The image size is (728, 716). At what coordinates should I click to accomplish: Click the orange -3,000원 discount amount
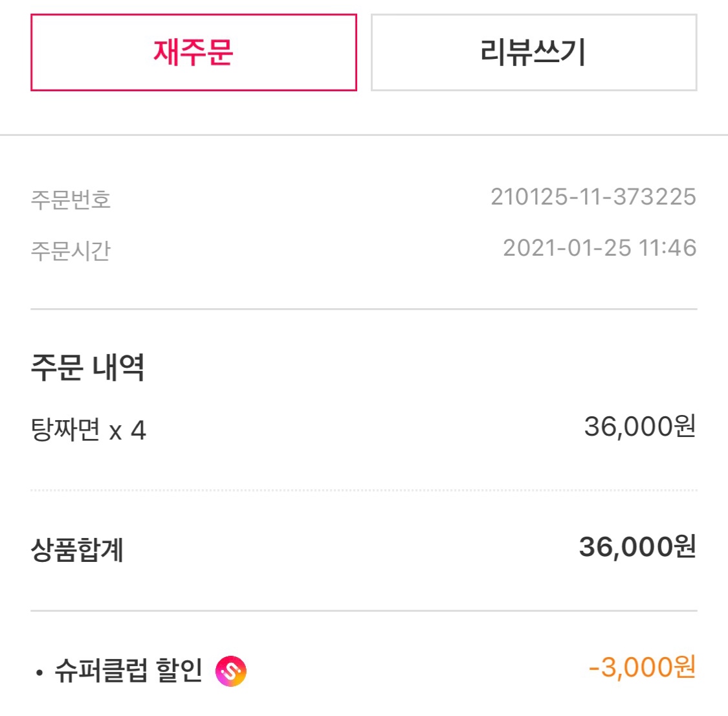(x=642, y=667)
